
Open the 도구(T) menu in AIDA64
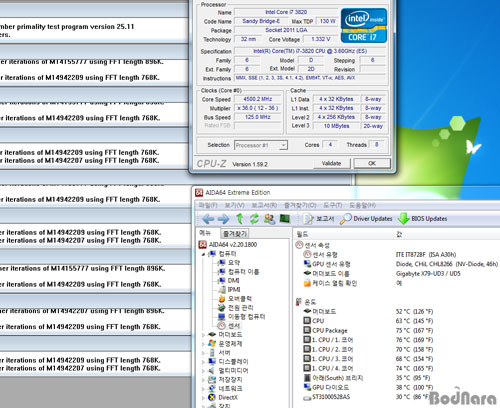click(333, 205)
